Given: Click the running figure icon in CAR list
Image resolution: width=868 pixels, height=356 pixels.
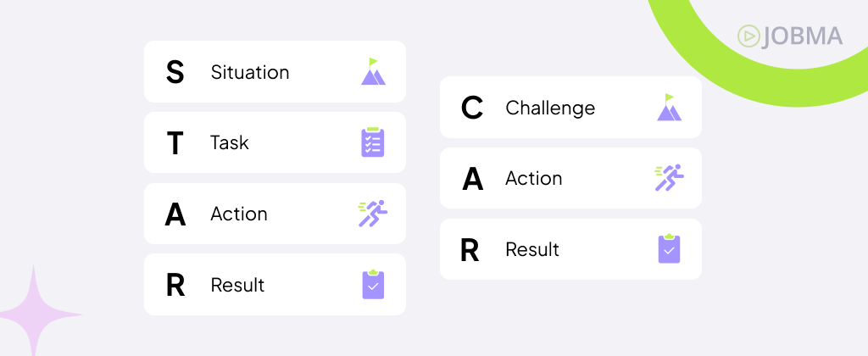Looking at the screenshot, I should point(669,178).
